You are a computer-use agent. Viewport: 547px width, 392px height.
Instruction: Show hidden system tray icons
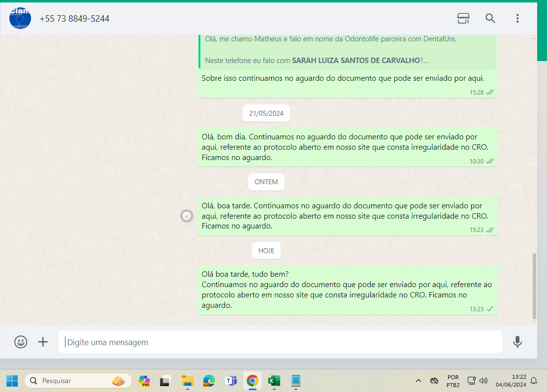click(418, 381)
